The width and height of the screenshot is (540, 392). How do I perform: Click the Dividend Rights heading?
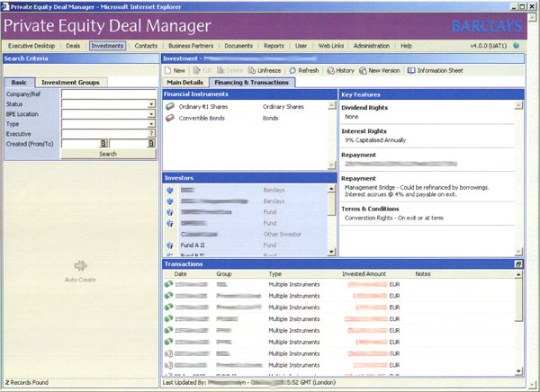click(364, 108)
